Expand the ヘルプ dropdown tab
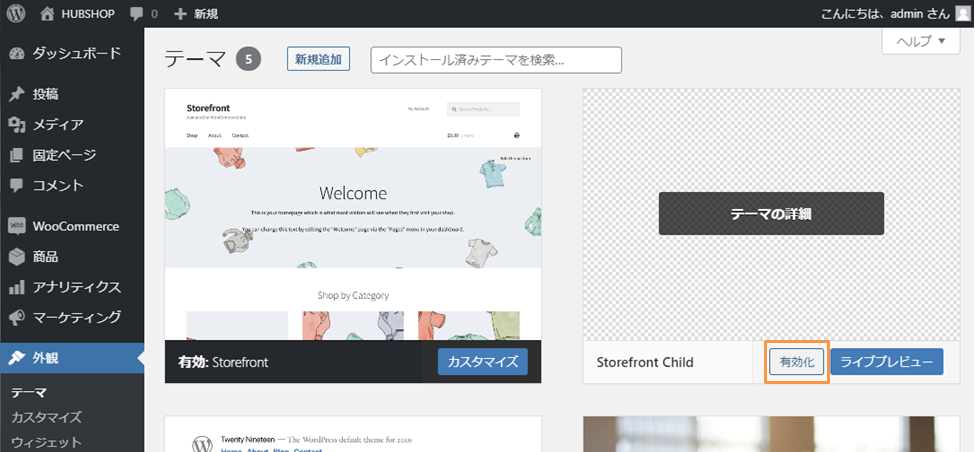Viewport: 975px width, 452px height. [920, 41]
